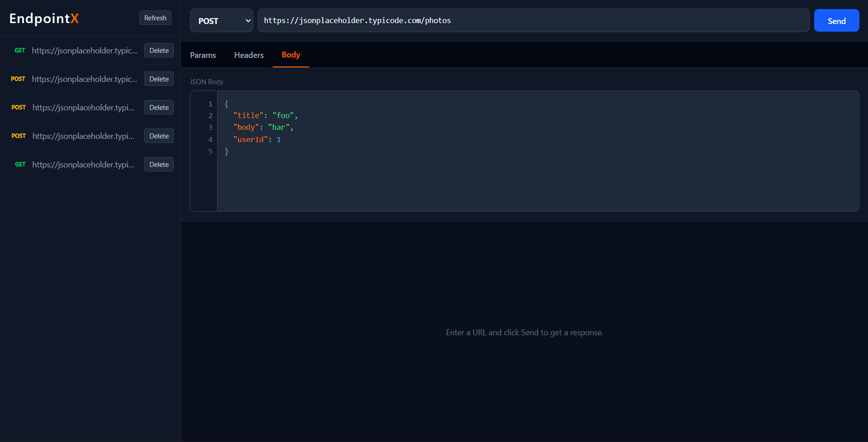The height and width of the screenshot is (442, 868).
Task: Click the URL input field showing the photos endpoint
Action: [x=533, y=20]
